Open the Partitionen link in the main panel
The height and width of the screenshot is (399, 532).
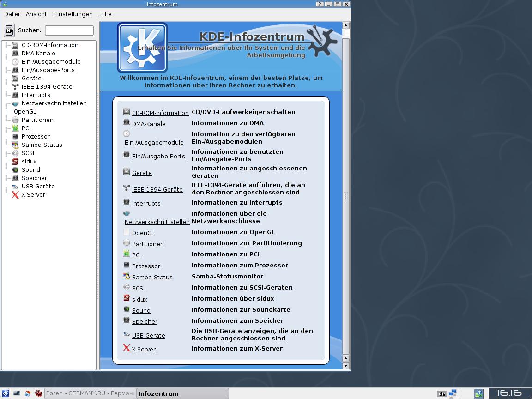[x=148, y=244]
